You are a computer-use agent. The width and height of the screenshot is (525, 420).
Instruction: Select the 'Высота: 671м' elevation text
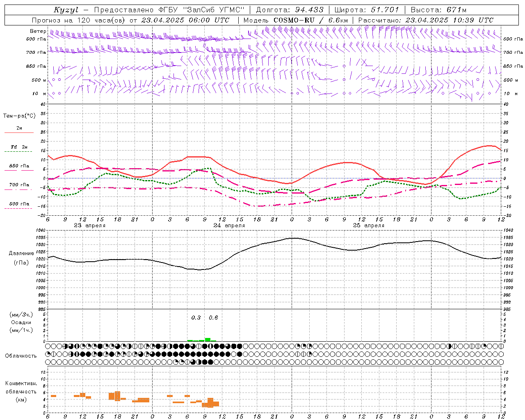click(x=438, y=10)
